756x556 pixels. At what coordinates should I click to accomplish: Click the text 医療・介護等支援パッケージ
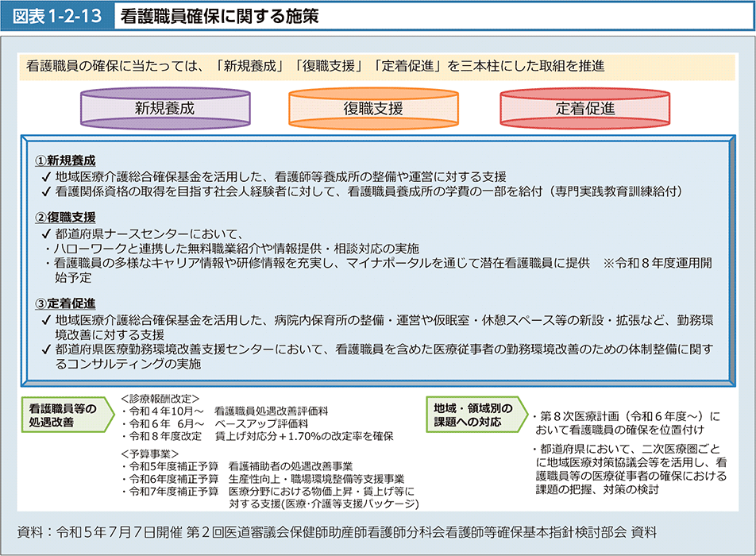352,504
